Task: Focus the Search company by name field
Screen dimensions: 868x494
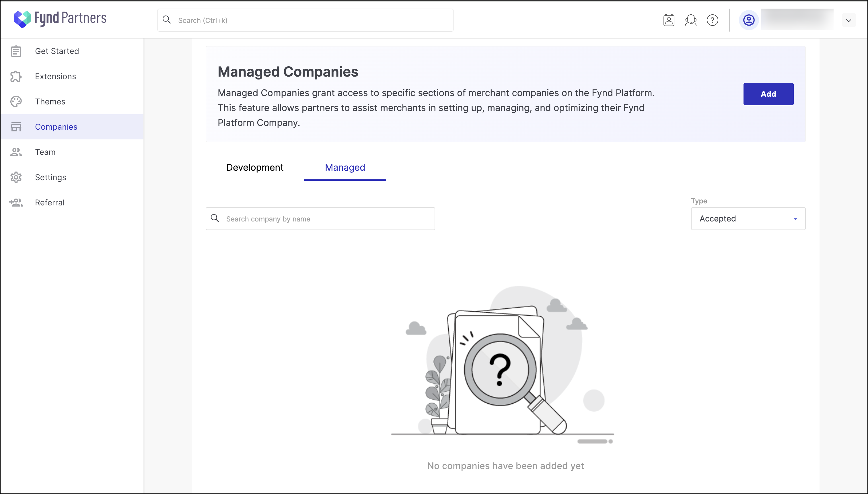Action: [x=320, y=219]
